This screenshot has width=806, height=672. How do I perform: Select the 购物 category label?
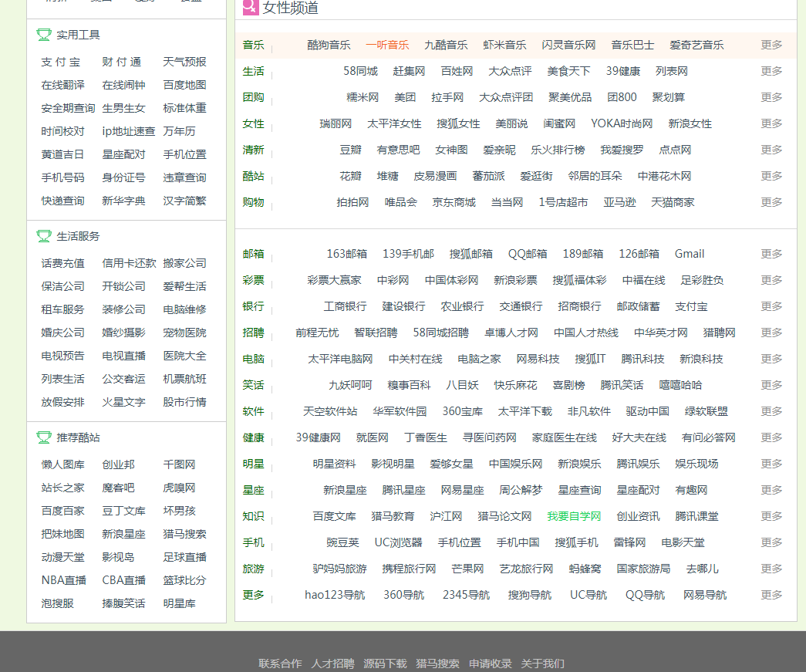click(254, 202)
